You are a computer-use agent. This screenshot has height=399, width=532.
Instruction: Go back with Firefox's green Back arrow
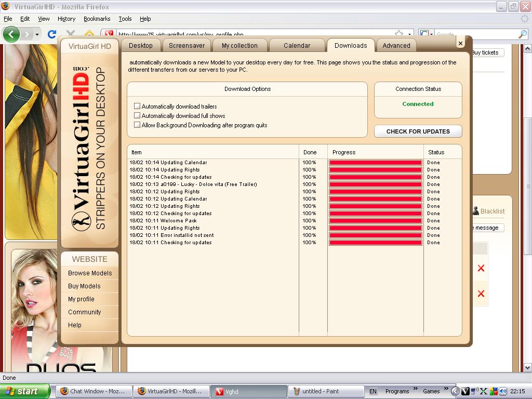pos(11,34)
